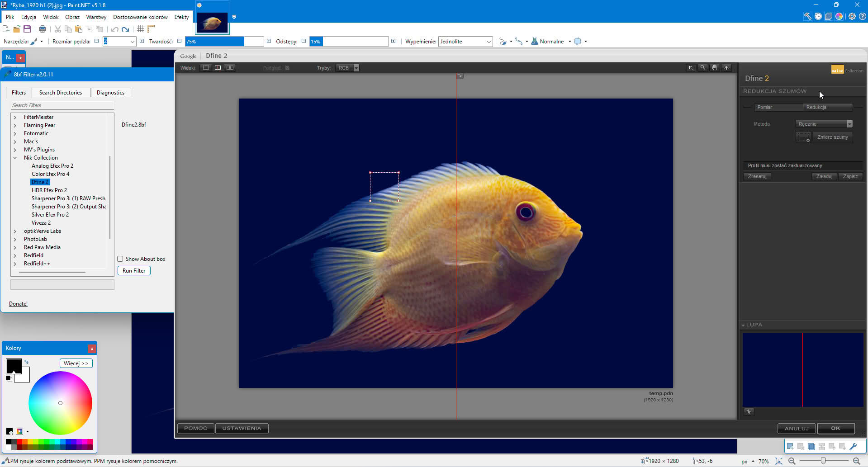Click the split preview view icon

tap(218, 68)
